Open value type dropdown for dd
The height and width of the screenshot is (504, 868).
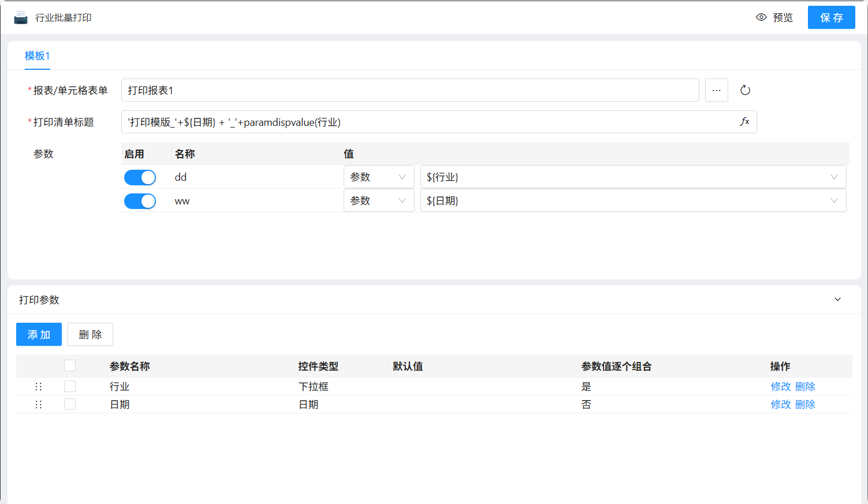click(x=378, y=177)
